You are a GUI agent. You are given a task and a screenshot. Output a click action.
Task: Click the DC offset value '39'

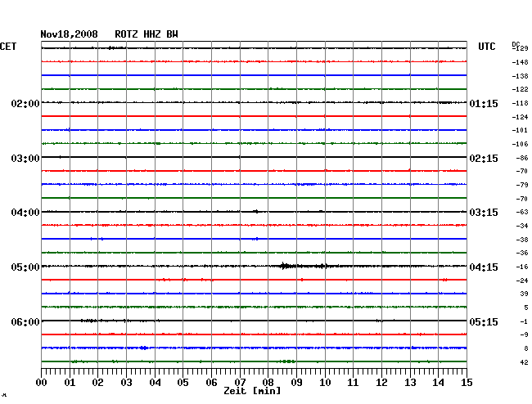click(x=524, y=294)
